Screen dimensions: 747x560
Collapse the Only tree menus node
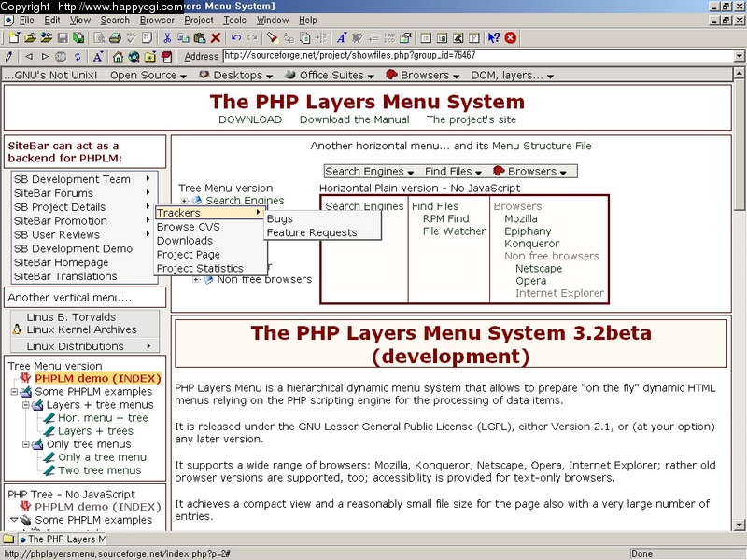click(26, 444)
